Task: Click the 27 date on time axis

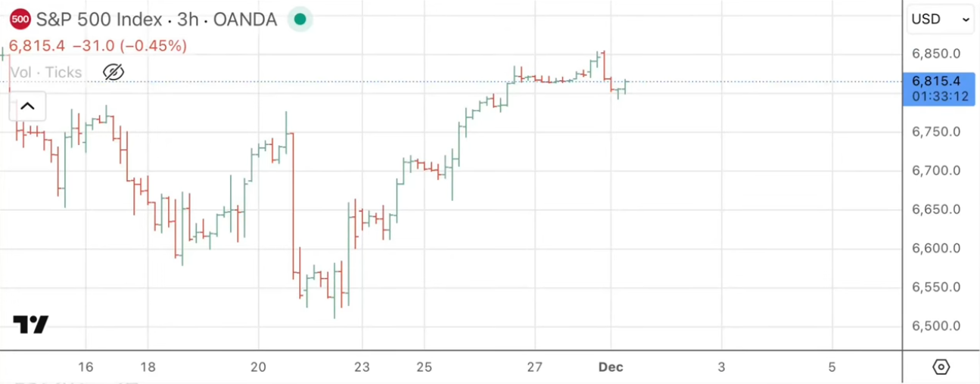Action: (535, 367)
